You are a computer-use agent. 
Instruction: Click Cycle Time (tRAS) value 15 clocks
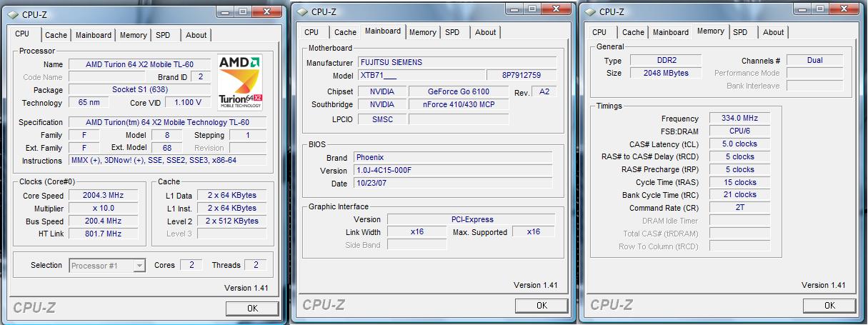tap(739, 182)
